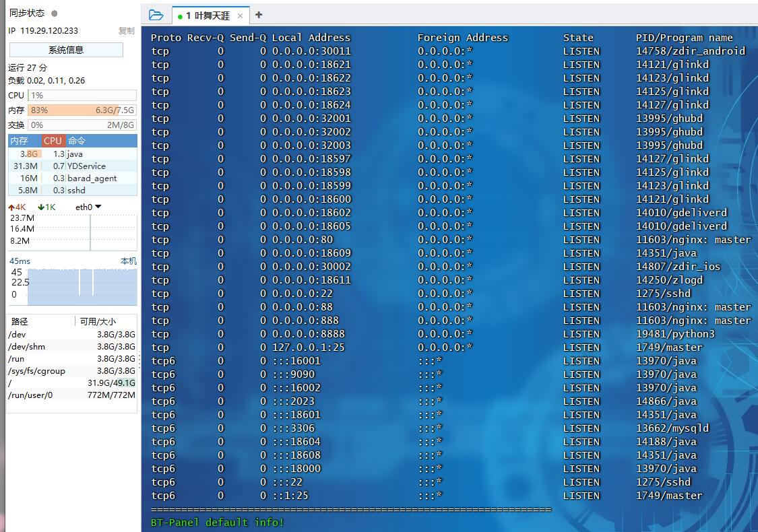Click the CPU usage bar
The width and height of the screenshot is (758, 532).
pos(82,95)
